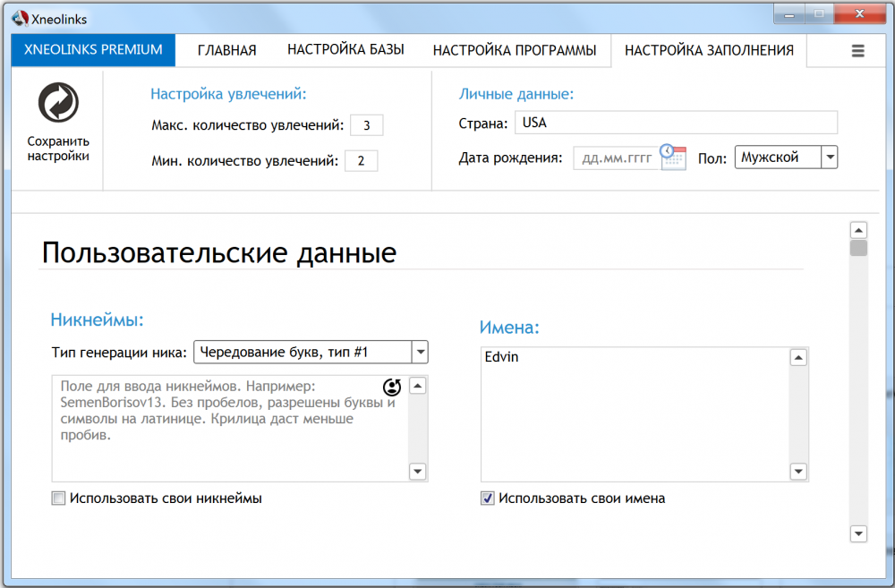
Task: Switch to НАСТРОЙКА БАЗЫ tab
Action: (345, 49)
